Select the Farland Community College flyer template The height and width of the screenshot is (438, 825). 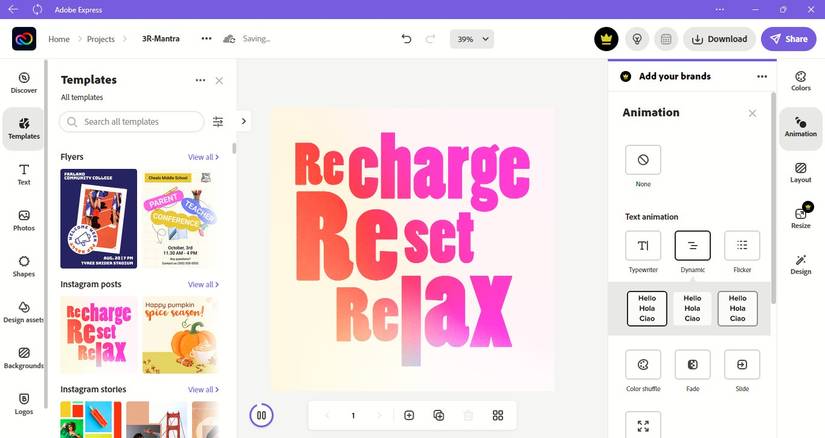pos(98,218)
